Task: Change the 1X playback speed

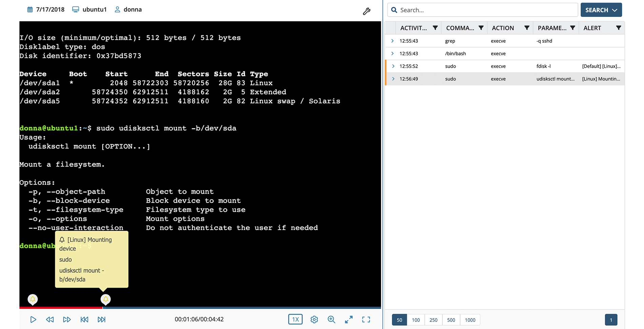Action: [x=295, y=320]
